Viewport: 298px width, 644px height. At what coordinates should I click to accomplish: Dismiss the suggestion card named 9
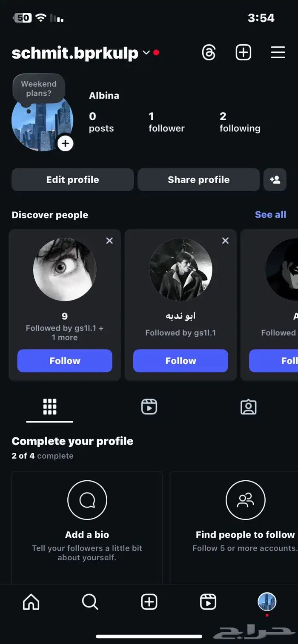(109, 241)
